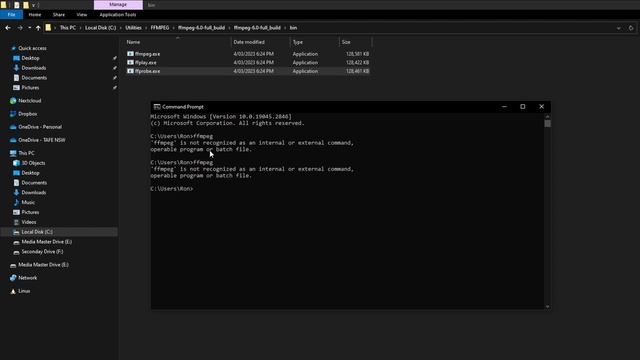This screenshot has width=640, height=360.
Task: Click FFMPEG breadcrumb in address bar
Action: point(160,28)
